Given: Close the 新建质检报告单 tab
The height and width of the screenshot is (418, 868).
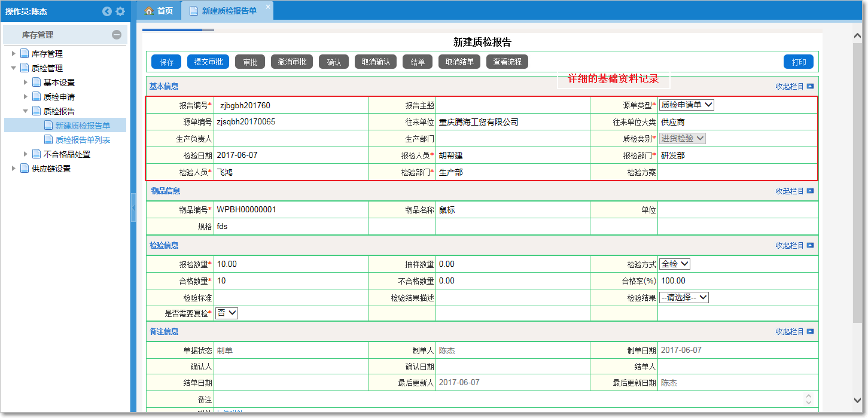Looking at the screenshot, I should [x=267, y=6].
